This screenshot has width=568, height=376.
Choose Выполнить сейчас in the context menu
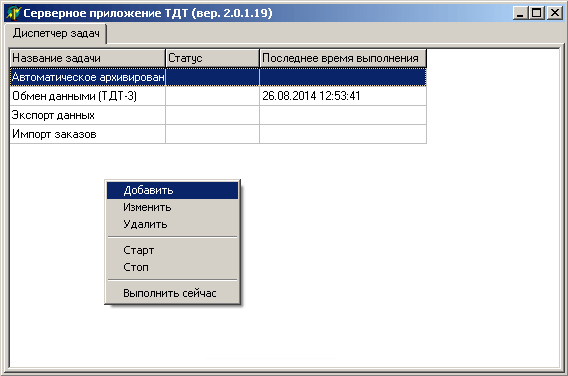tap(172, 293)
